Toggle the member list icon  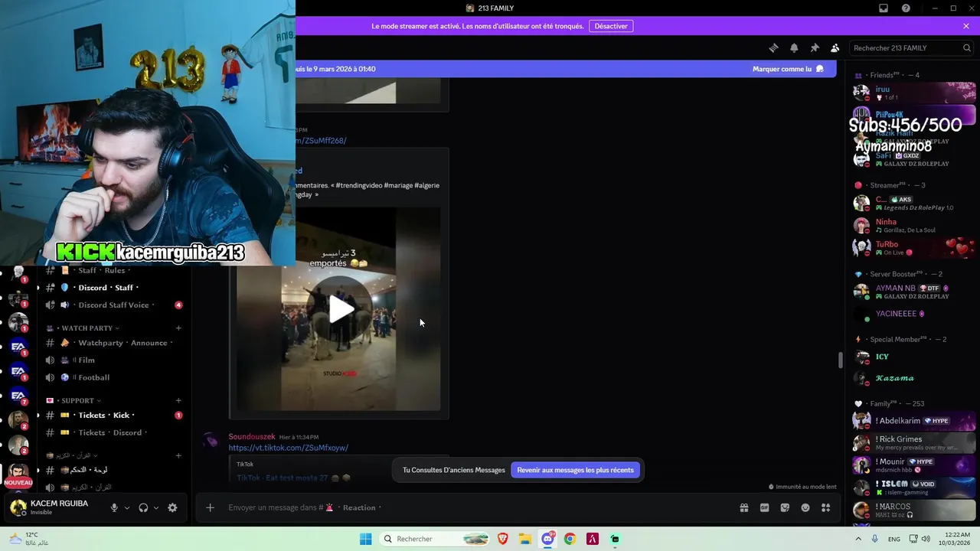[x=835, y=47]
